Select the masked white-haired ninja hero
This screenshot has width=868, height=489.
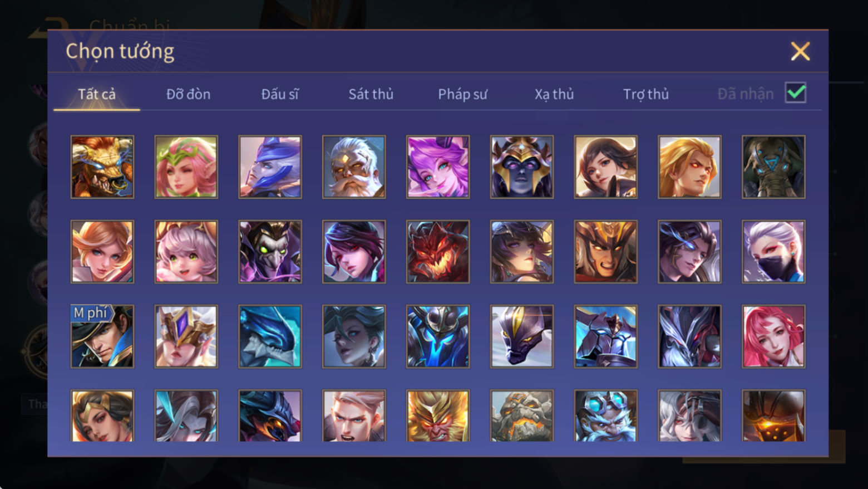coord(773,252)
